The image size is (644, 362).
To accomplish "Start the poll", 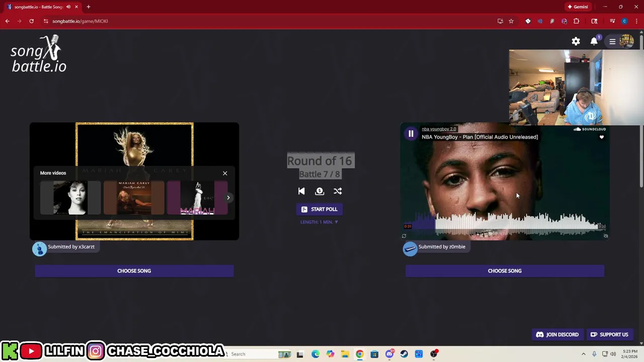I will 319,209.
